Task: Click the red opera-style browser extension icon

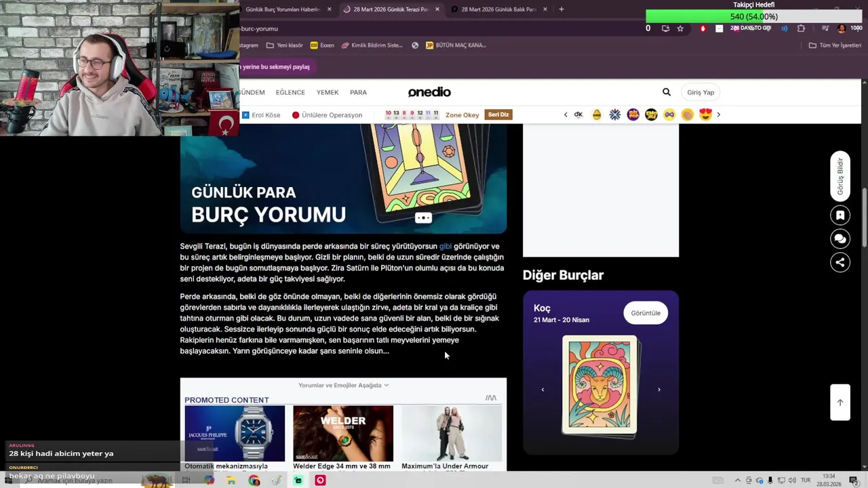Action: (x=703, y=28)
